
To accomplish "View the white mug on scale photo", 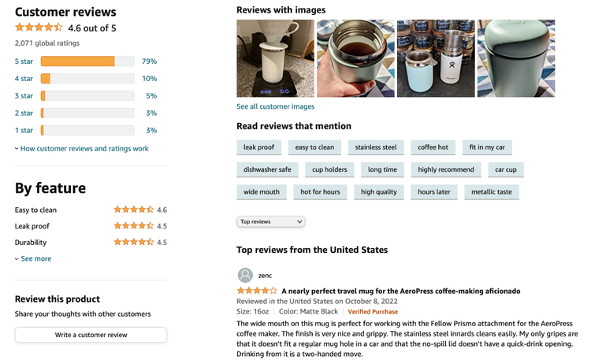I will [x=275, y=58].
